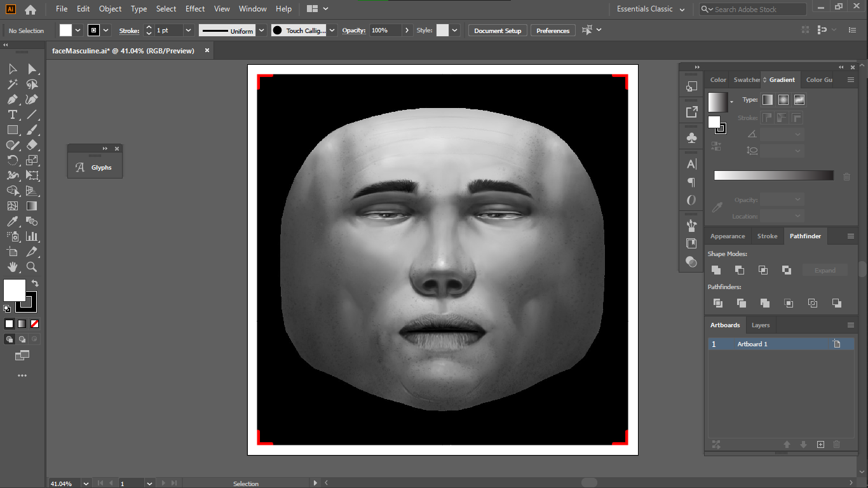Viewport: 868px width, 488px height.
Task: Pick the Eyedropper tool in toolbar
Action: [x=13, y=221]
